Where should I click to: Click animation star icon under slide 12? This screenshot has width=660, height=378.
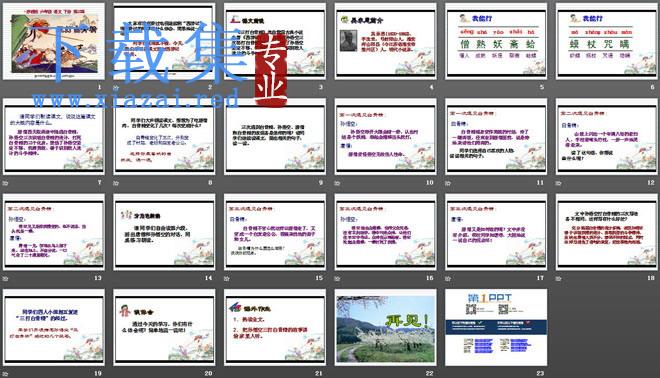558,183
